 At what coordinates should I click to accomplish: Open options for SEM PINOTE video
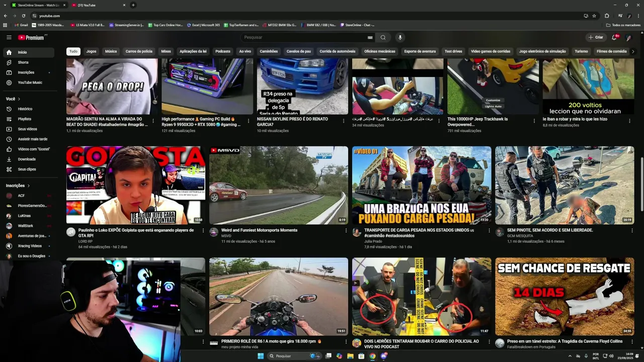tap(632, 230)
